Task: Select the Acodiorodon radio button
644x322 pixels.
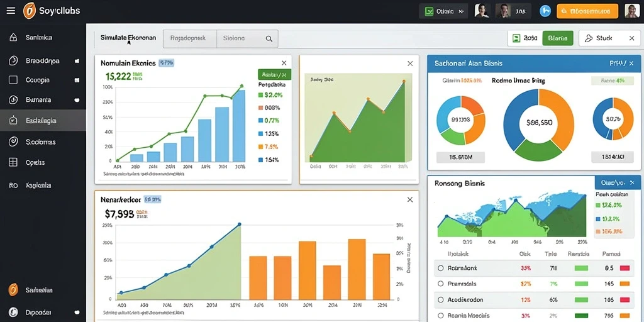Action: pyautogui.click(x=441, y=300)
